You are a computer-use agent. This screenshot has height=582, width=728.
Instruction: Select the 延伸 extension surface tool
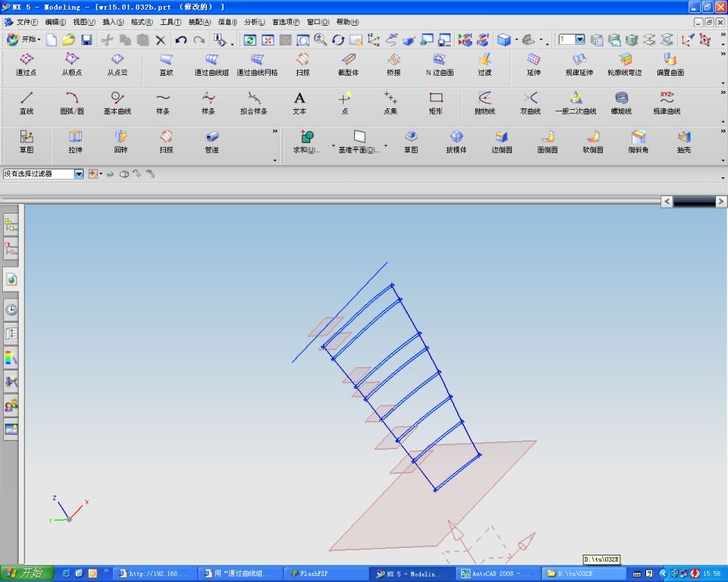click(534, 65)
